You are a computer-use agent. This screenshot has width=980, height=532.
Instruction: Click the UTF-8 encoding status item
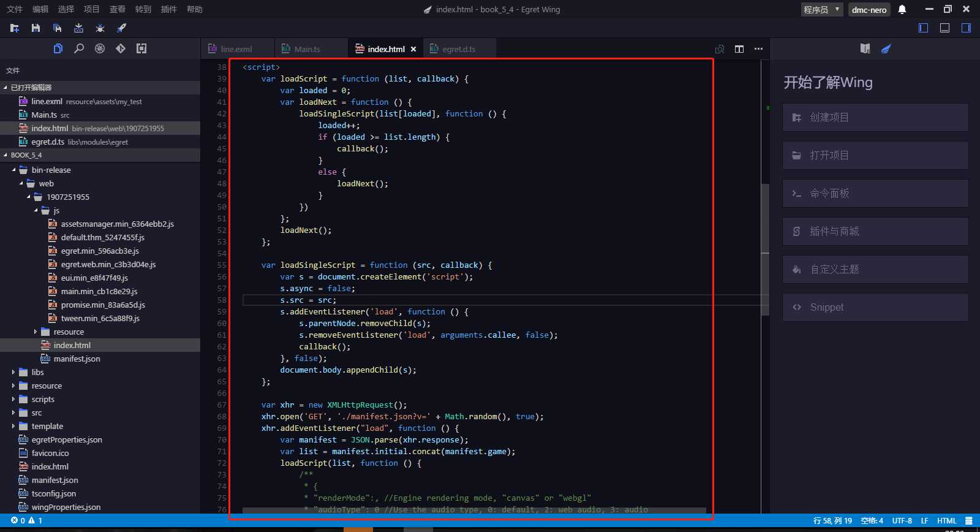pos(902,520)
